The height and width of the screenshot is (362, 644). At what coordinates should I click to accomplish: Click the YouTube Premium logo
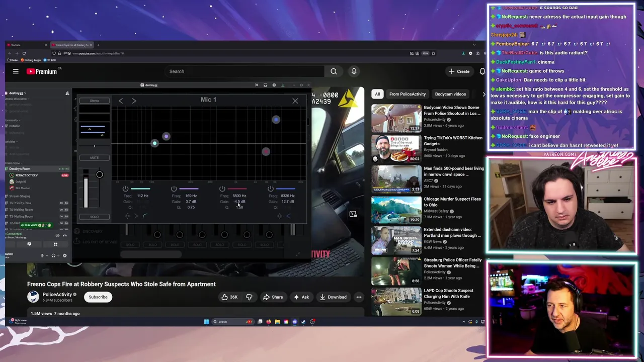pos(42,71)
